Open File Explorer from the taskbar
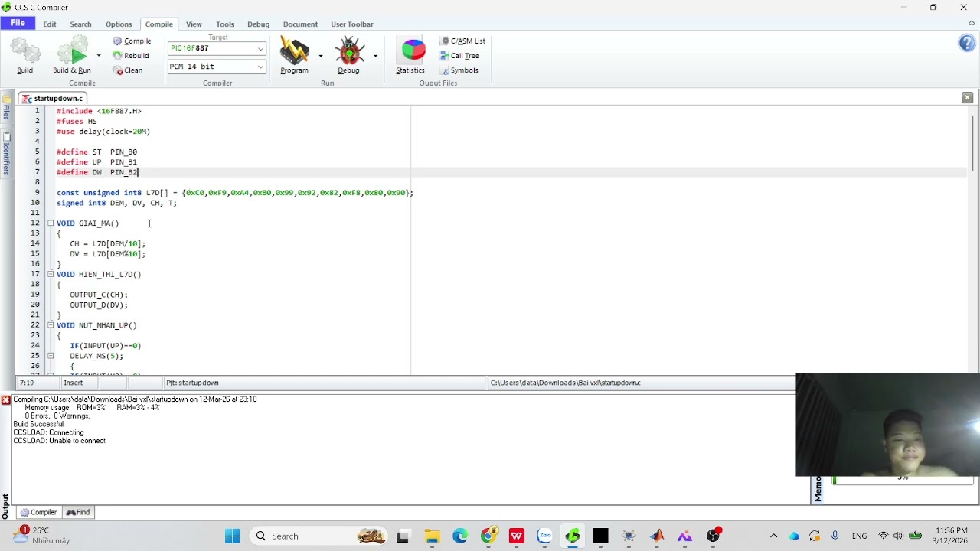 click(x=432, y=536)
